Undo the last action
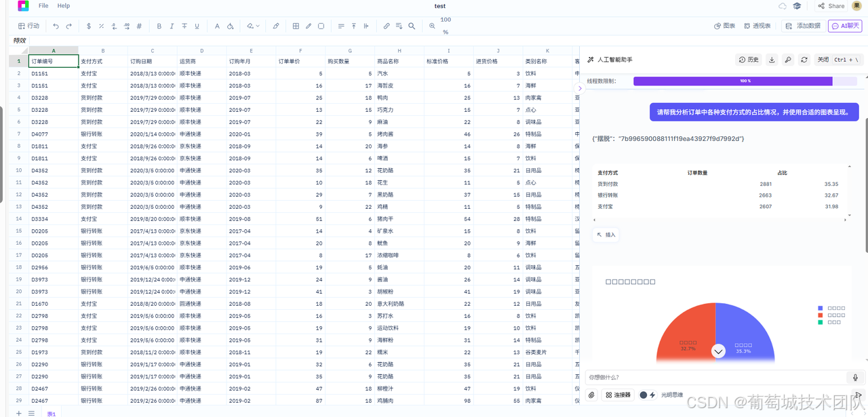The width and height of the screenshot is (868, 417). pos(56,26)
